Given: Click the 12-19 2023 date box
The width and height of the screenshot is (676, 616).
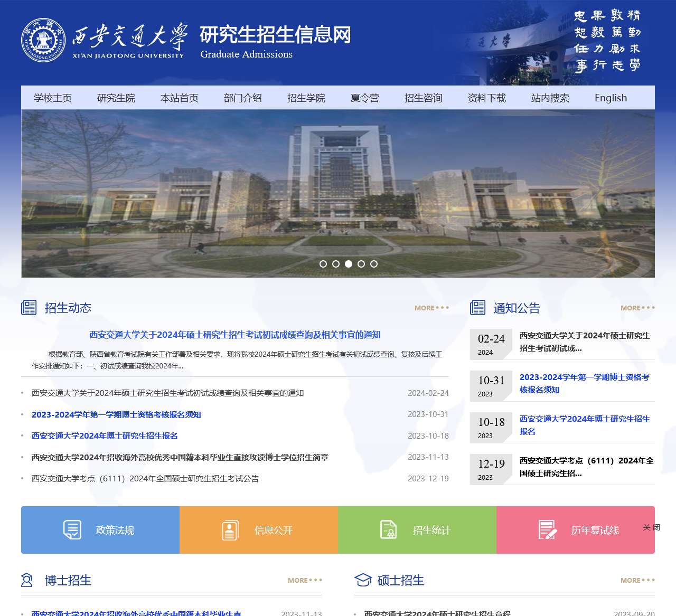Looking at the screenshot, I should coord(491,469).
